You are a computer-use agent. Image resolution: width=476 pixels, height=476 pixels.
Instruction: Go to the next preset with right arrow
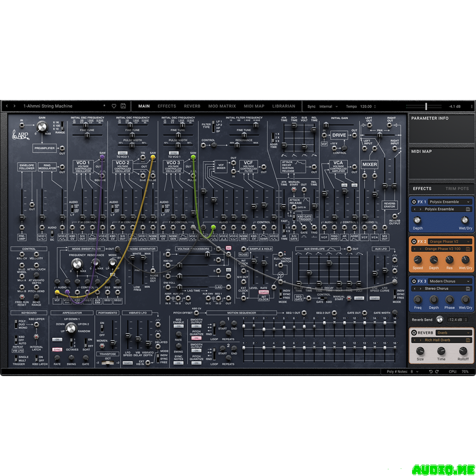coord(14,106)
